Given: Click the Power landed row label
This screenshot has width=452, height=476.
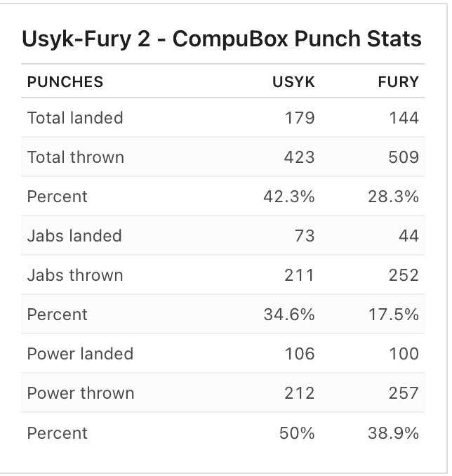Looking at the screenshot, I should click(80, 354).
